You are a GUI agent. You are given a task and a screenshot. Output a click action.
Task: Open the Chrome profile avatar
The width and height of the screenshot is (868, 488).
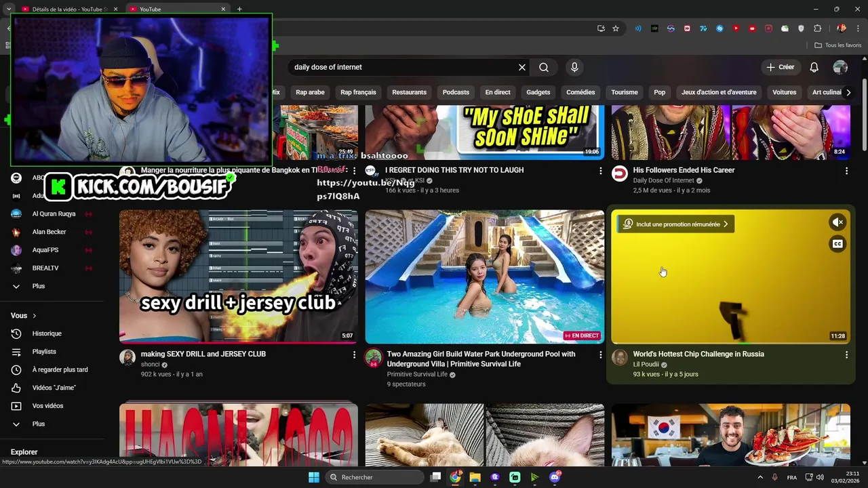(x=842, y=28)
